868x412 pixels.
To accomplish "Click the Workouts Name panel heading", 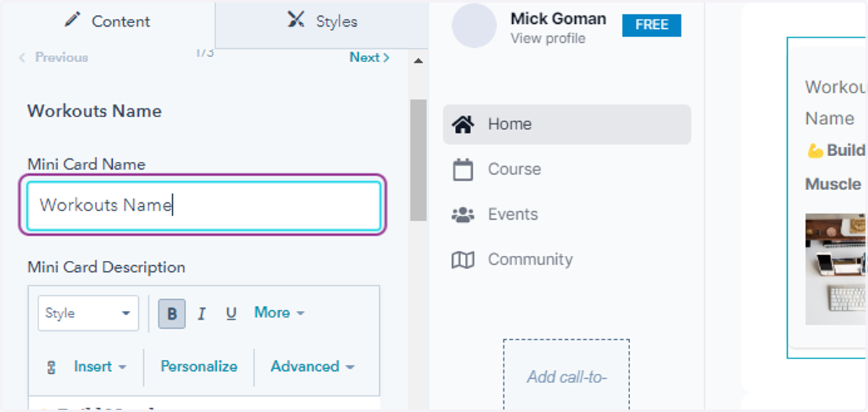I will (94, 111).
